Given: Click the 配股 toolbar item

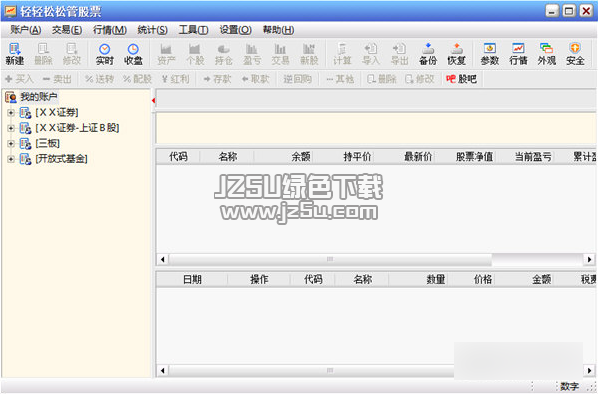Looking at the screenshot, I should coord(137,79).
